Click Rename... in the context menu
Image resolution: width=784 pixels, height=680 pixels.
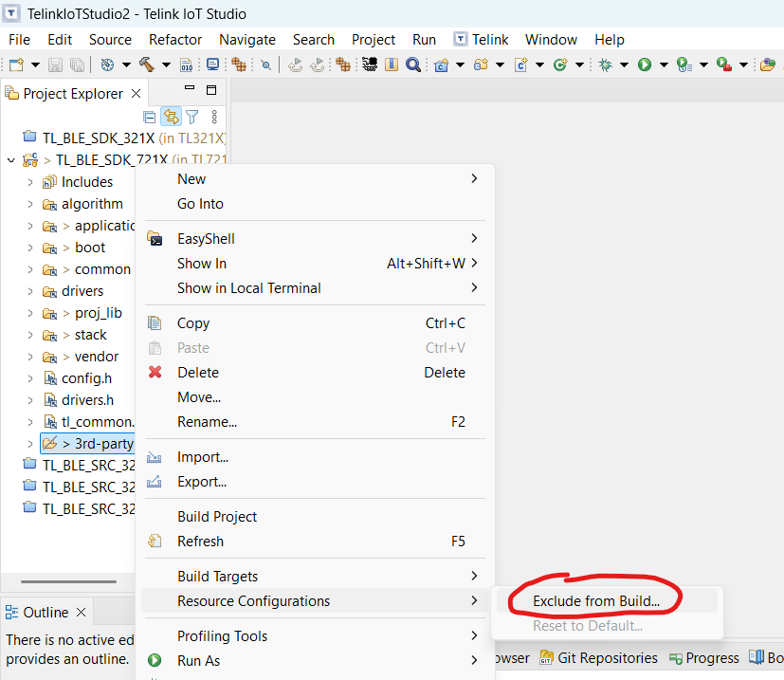coord(207,422)
